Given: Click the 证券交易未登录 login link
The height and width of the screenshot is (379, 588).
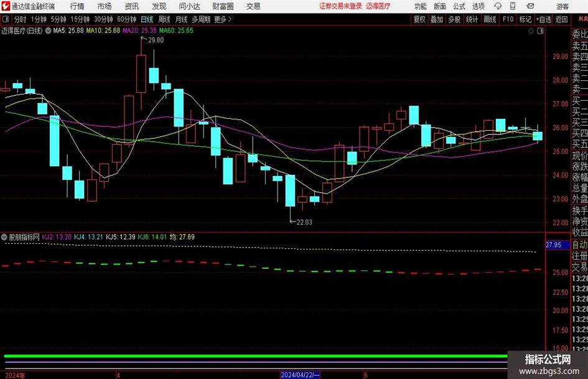Looking at the screenshot, I should coord(340,6).
